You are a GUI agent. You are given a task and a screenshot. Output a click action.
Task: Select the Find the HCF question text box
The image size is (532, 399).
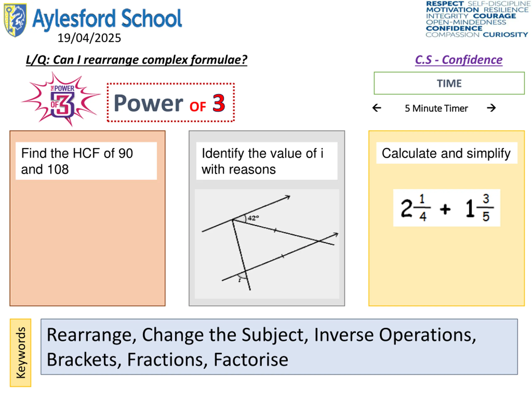[86, 161]
